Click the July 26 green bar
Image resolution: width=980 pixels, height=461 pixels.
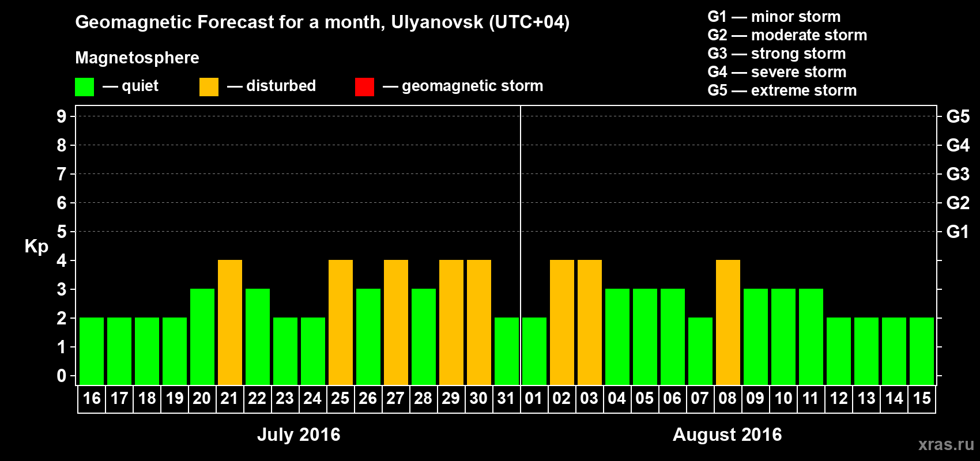(368, 337)
